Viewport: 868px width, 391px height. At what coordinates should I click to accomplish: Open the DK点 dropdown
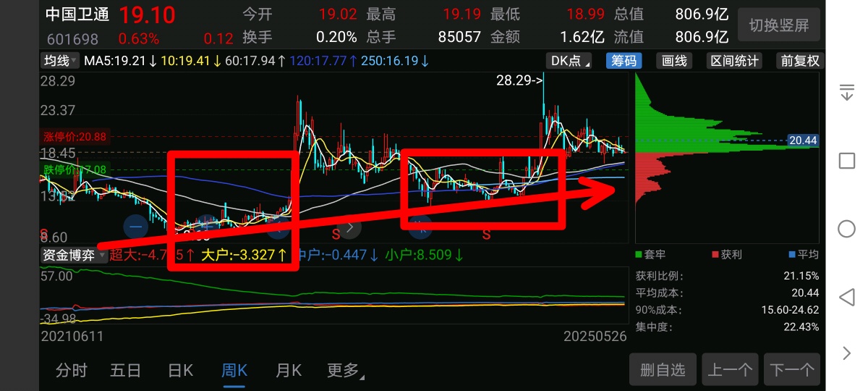[x=569, y=61]
